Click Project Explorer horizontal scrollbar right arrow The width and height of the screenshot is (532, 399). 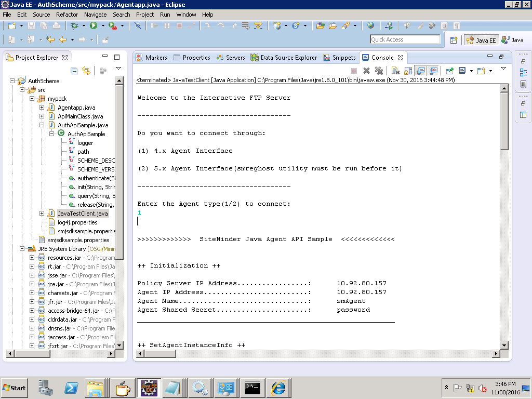click(111, 353)
